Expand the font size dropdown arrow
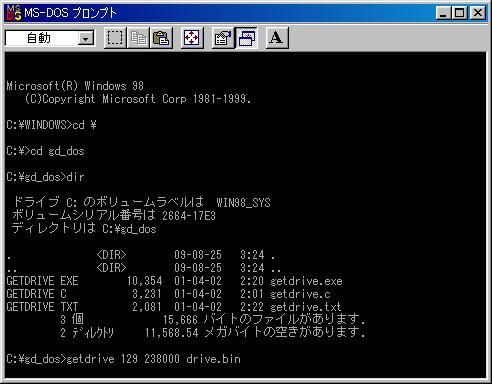This screenshot has width=492, height=384. [86, 39]
